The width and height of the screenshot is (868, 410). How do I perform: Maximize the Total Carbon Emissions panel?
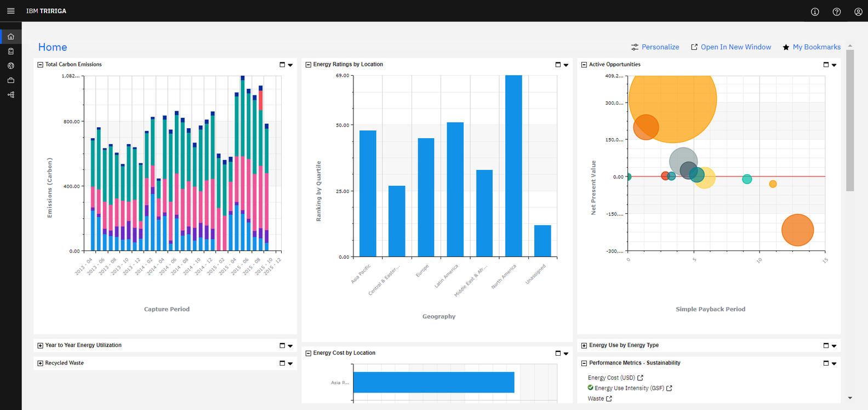coord(282,65)
